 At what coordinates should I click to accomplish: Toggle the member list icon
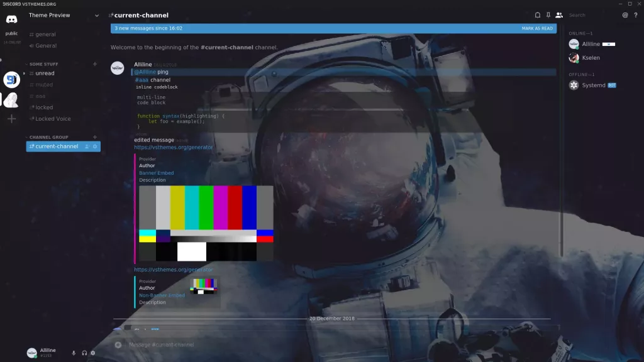click(x=559, y=14)
